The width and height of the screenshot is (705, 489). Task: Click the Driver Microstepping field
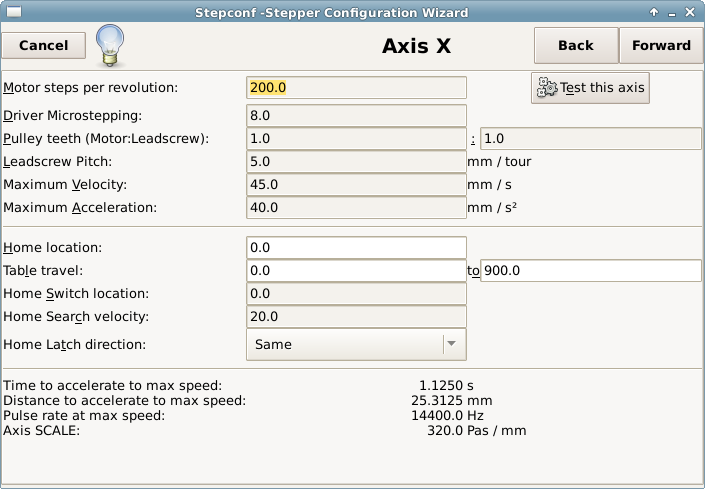356,116
